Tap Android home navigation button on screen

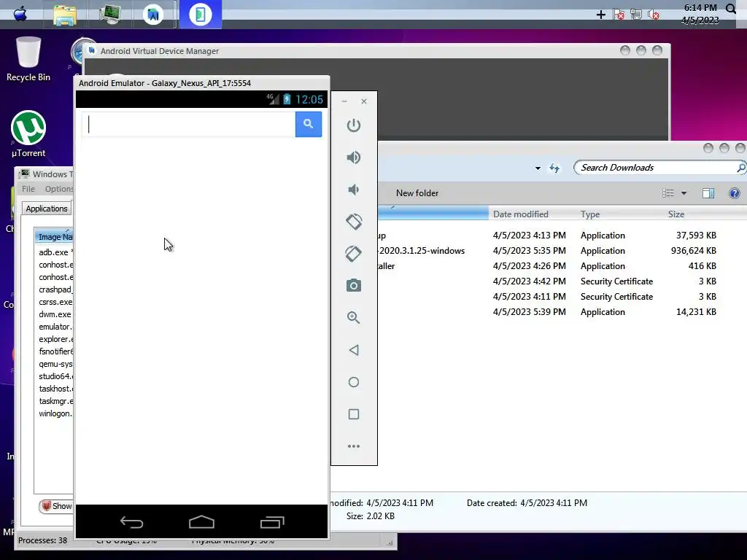click(201, 522)
